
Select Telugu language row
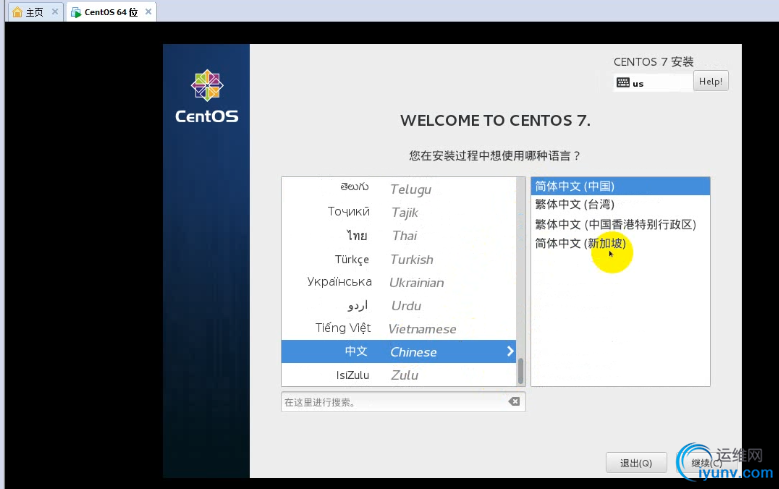399,189
